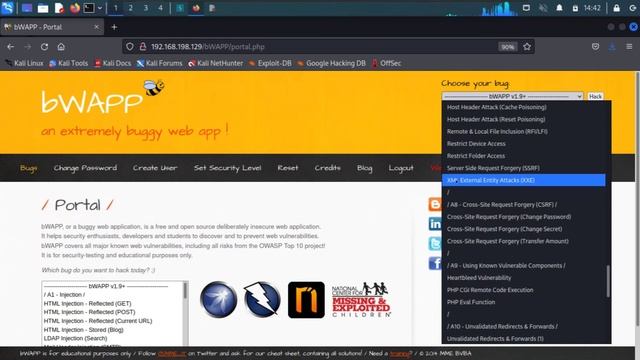Reset the 90% zoom level indicator
640x360 pixels.
508,47
